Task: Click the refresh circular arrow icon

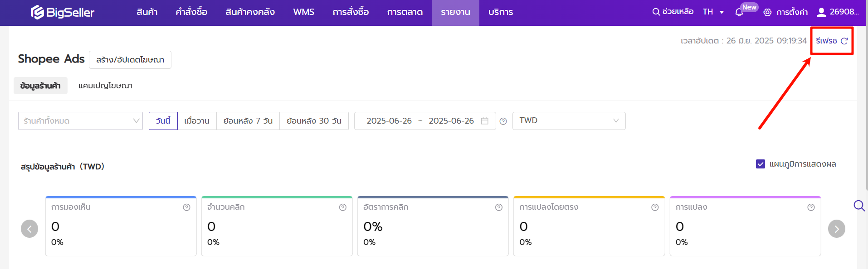Action: tap(844, 41)
